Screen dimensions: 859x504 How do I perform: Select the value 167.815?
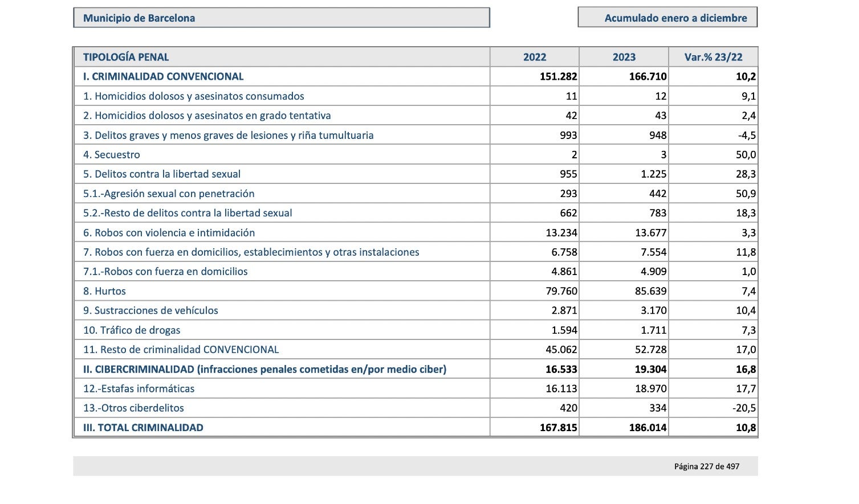pos(559,428)
